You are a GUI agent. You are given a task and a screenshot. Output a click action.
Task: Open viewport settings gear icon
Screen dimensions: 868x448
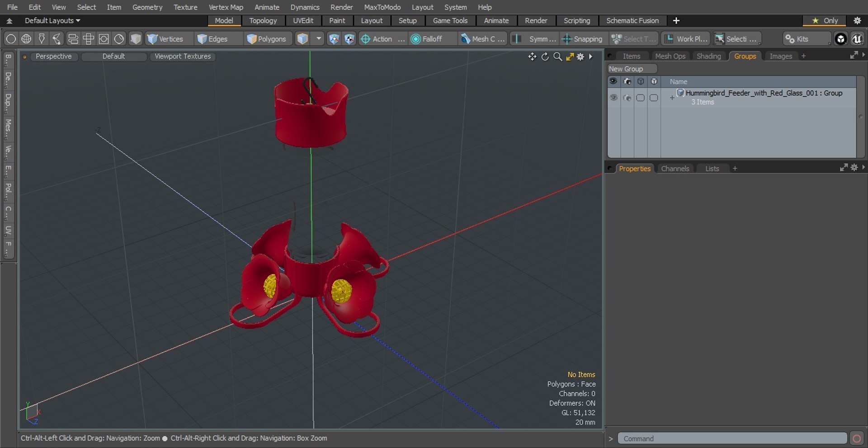point(580,57)
